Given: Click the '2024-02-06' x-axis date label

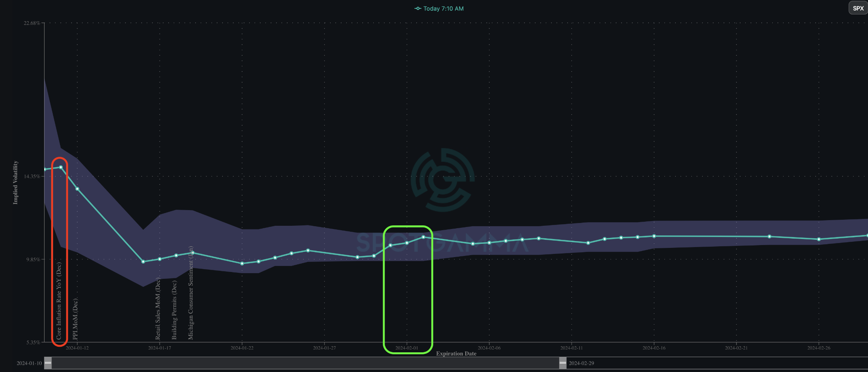Looking at the screenshot, I should 489,348.
